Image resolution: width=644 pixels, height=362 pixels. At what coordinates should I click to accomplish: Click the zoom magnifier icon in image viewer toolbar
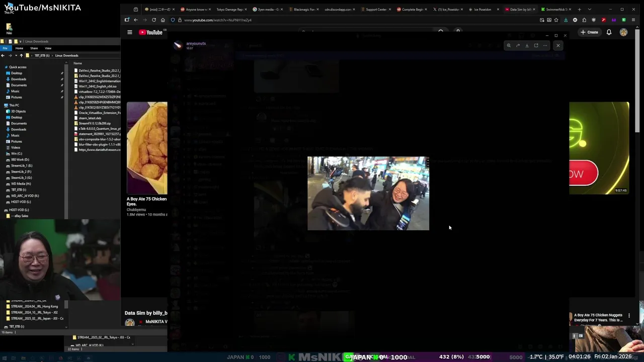click(x=509, y=46)
